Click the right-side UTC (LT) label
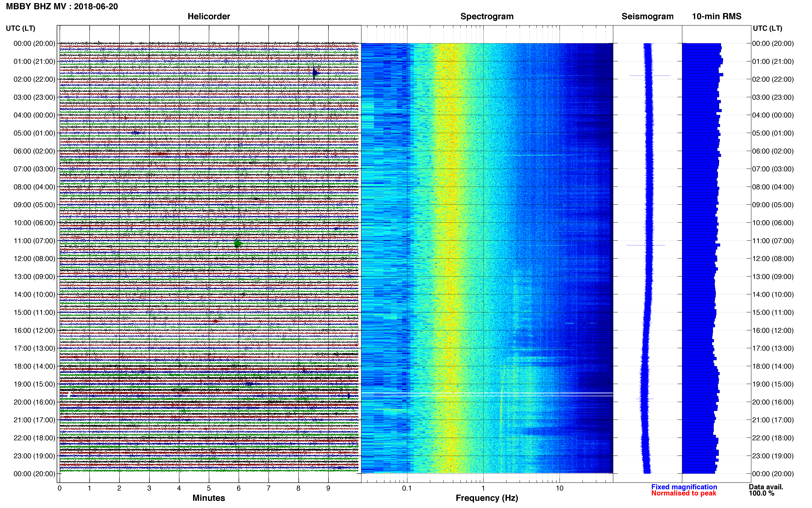The width and height of the screenshot is (812, 508). click(767, 28)
